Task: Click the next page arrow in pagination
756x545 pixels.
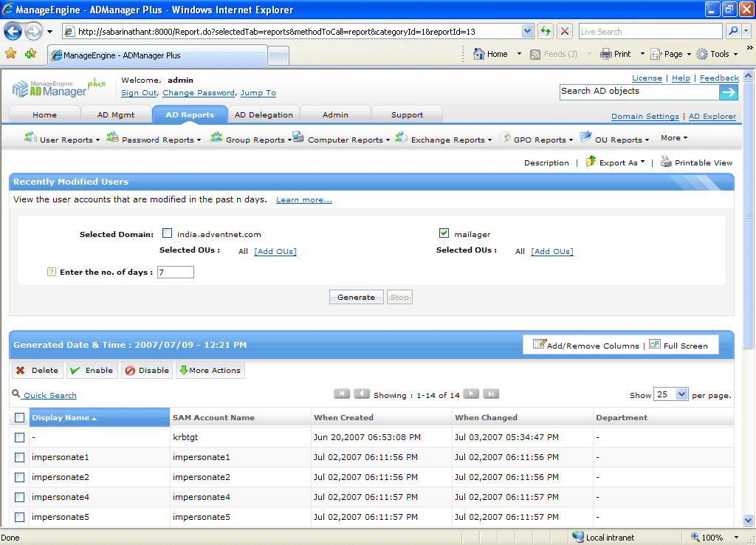Action: coord(471,394)
